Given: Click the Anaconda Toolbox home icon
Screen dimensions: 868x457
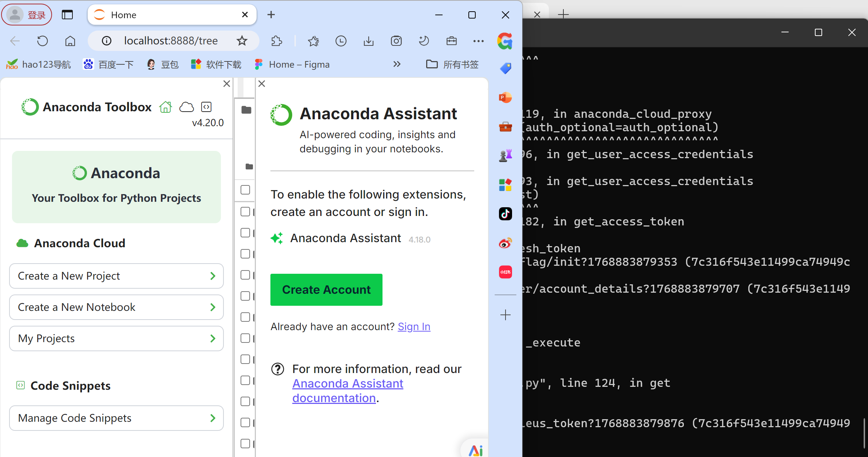Looking at the screenshot, I should [x=166, y=107].
